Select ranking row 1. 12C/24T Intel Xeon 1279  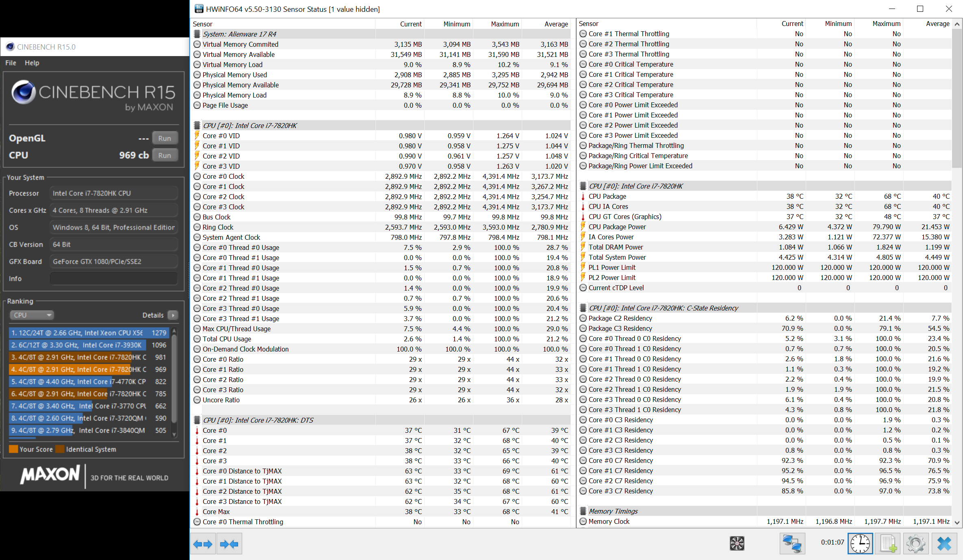click(88, 333)
